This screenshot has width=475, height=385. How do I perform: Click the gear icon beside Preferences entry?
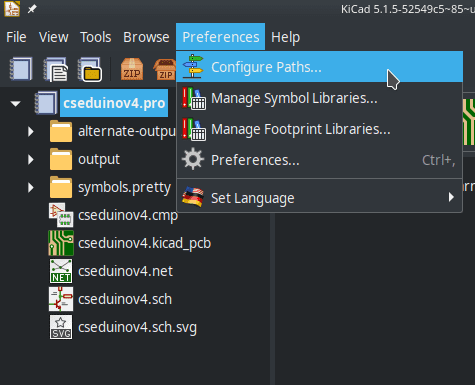point(193,159)
